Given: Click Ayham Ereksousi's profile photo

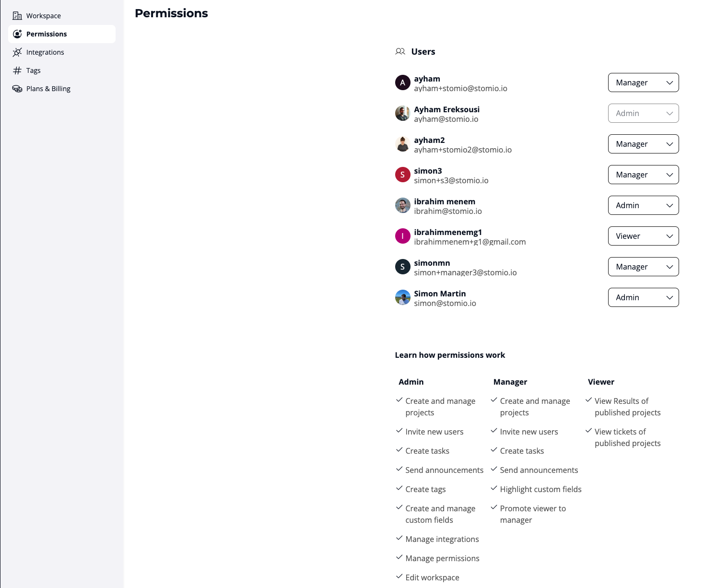Looking at the screenshot, I should pyautogui.click(x=402, y=113).
